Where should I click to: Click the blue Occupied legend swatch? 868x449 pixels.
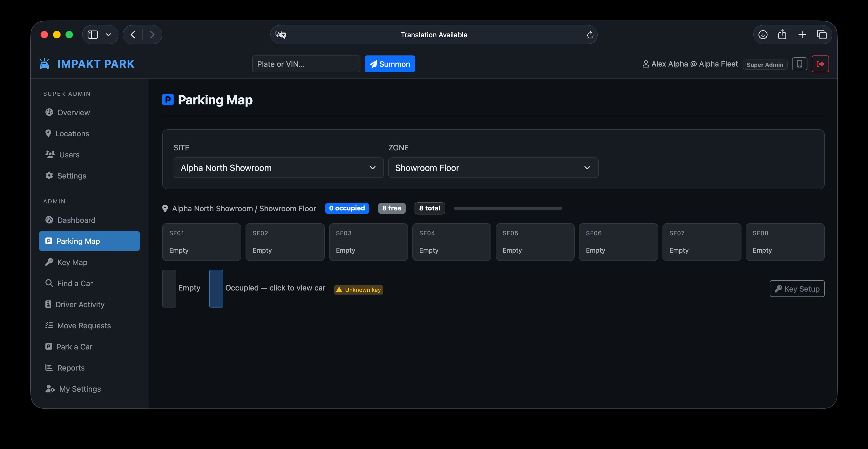pyautogui.click(x=216, y=289)
